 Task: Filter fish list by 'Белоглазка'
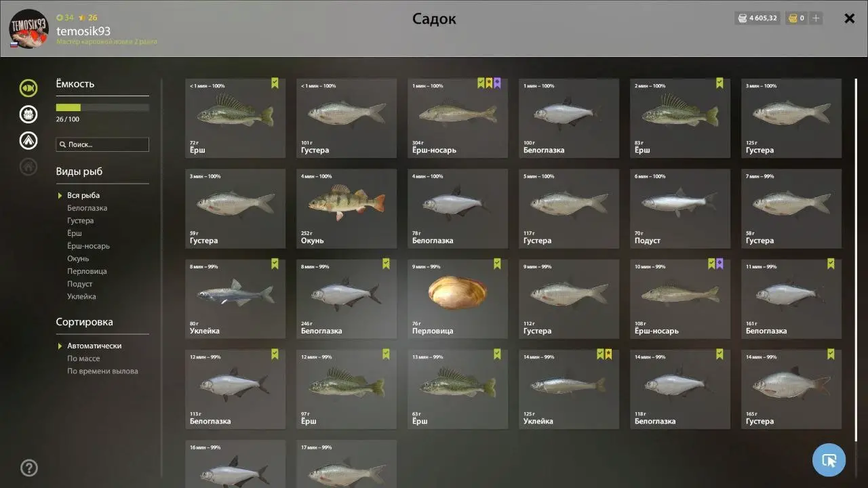click(x=87, y=208)
